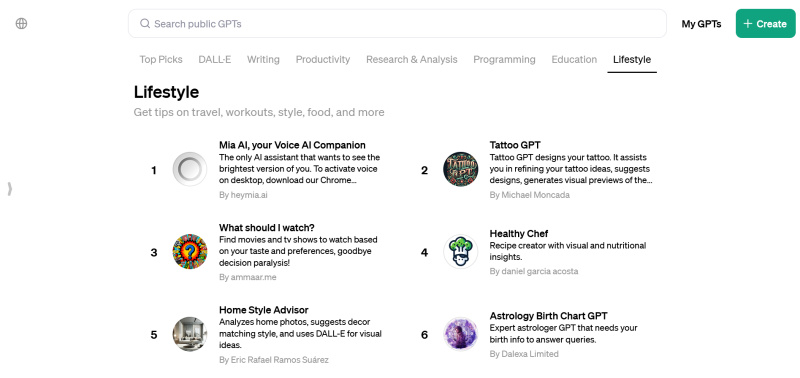Open Mia AI, your Voice AI Companion title
This screenshot has height=378, width=800.
pos(292,145)
